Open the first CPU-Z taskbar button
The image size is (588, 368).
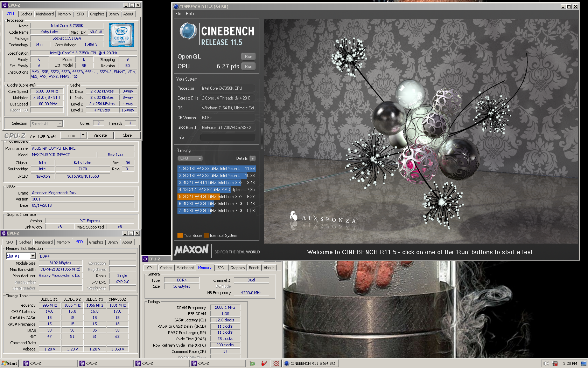coord(49,363)
